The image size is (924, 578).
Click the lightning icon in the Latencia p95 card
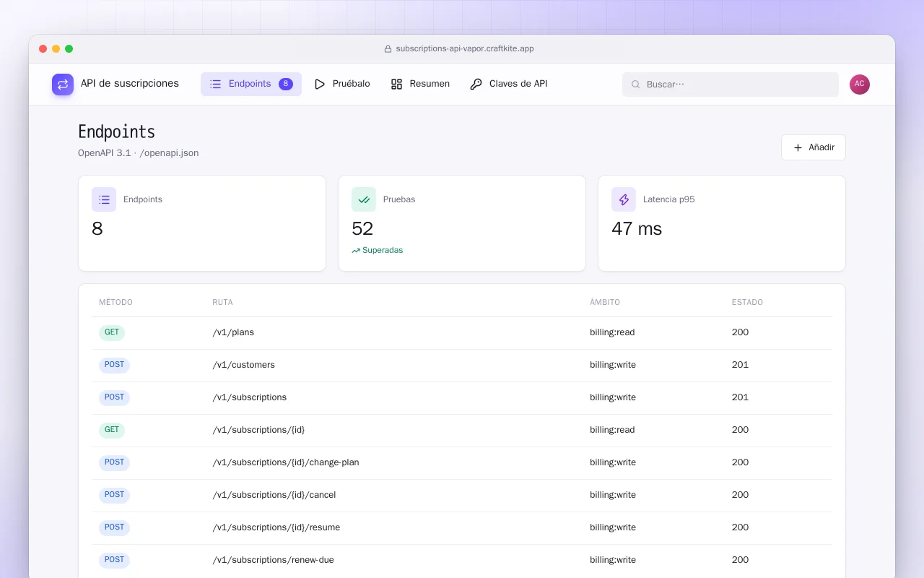click(624, 199)
